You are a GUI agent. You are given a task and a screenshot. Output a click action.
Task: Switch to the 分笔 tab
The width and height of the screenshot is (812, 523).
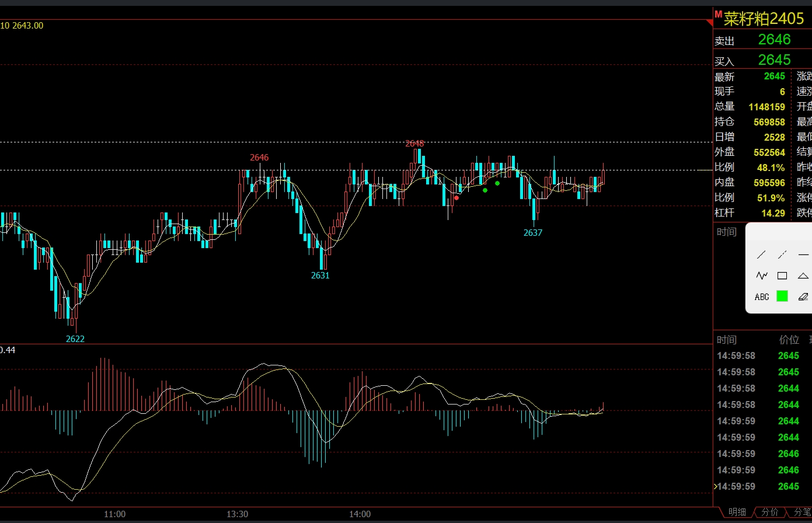click(801, 512)
